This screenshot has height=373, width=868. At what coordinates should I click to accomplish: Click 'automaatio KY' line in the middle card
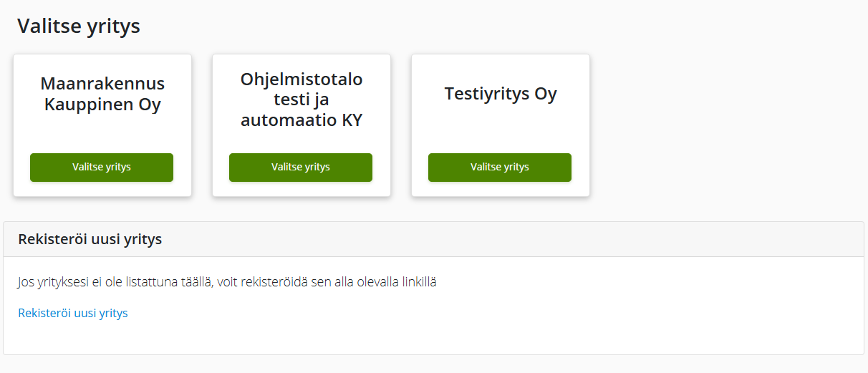302,120
